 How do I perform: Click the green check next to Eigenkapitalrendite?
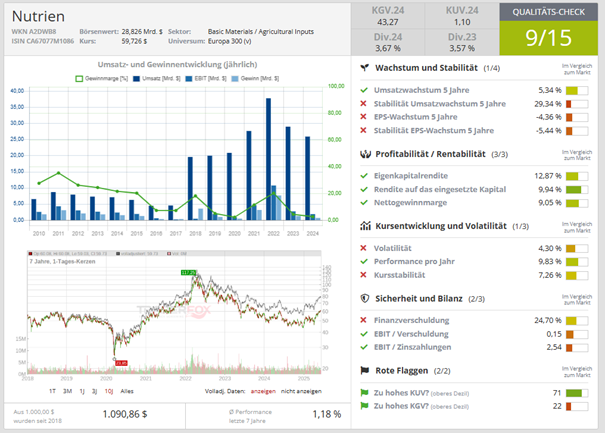click(x=363, y=176)
